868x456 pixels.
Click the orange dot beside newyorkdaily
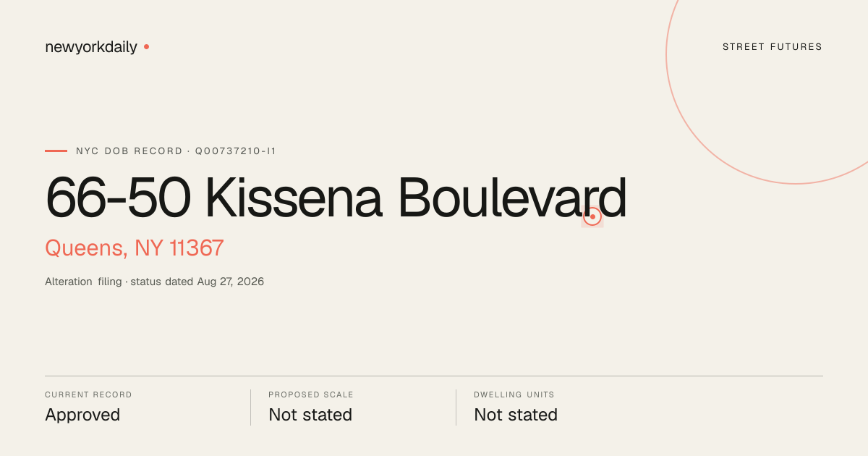146,47
